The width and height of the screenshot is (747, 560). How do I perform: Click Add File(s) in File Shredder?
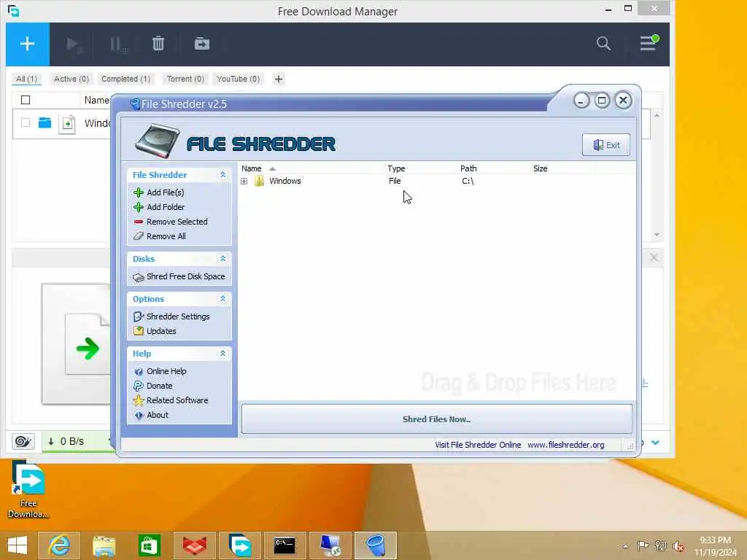[x=160, y=192]
